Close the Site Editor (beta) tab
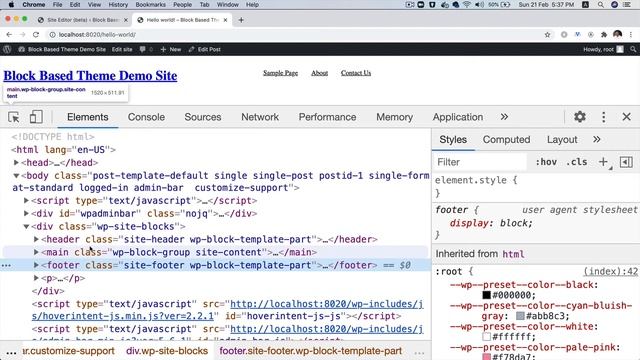 point(126,20)
